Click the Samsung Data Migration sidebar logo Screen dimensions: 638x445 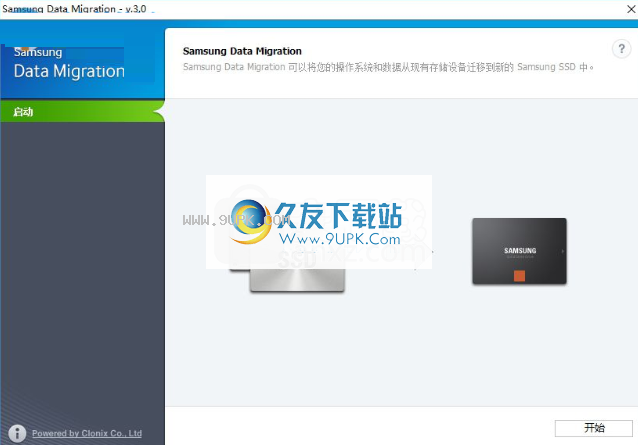click(69, 63)
